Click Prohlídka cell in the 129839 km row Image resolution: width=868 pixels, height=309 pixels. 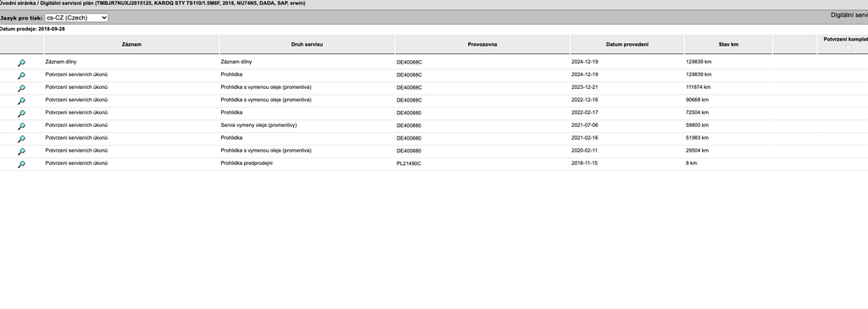(231, 74)
